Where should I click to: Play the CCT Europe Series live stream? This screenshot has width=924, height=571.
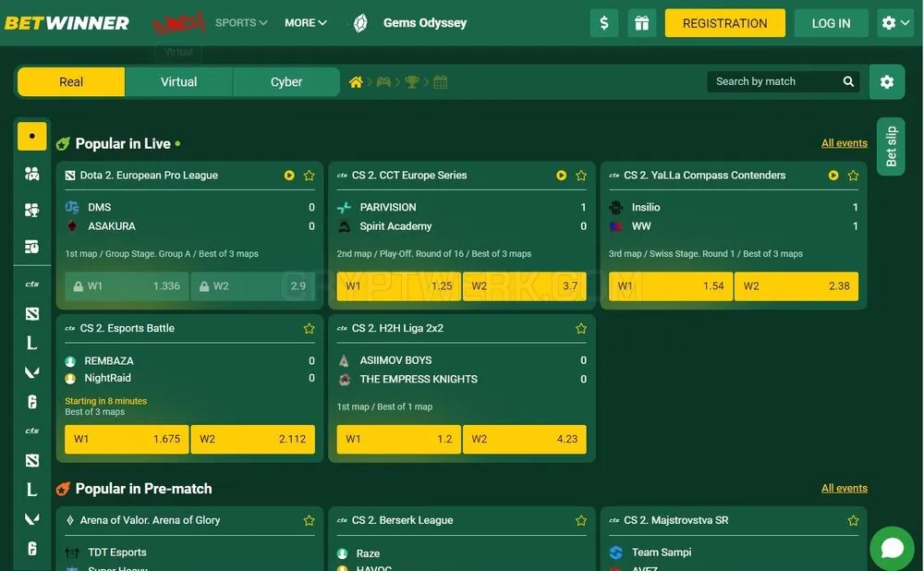561,175
